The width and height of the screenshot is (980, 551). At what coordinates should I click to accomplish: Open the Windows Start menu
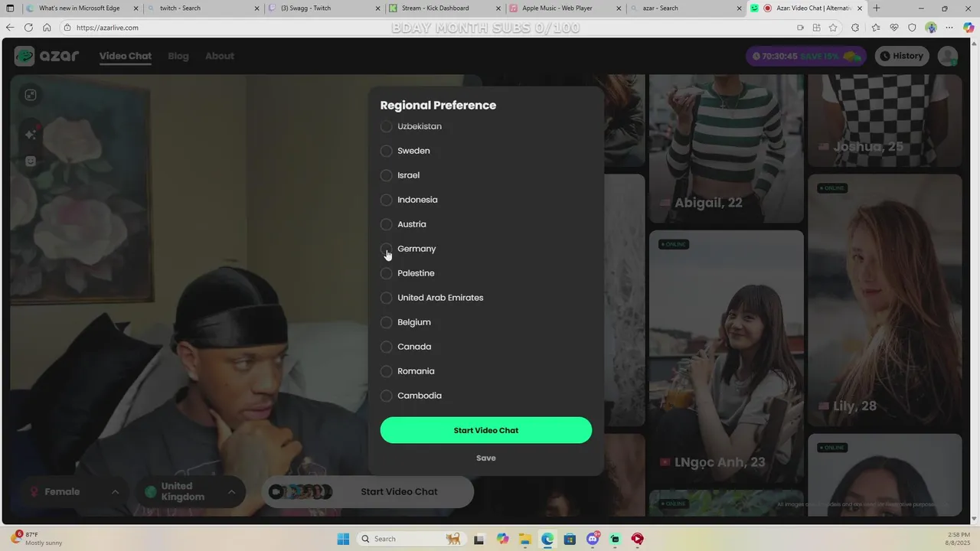tap(343, 539)
